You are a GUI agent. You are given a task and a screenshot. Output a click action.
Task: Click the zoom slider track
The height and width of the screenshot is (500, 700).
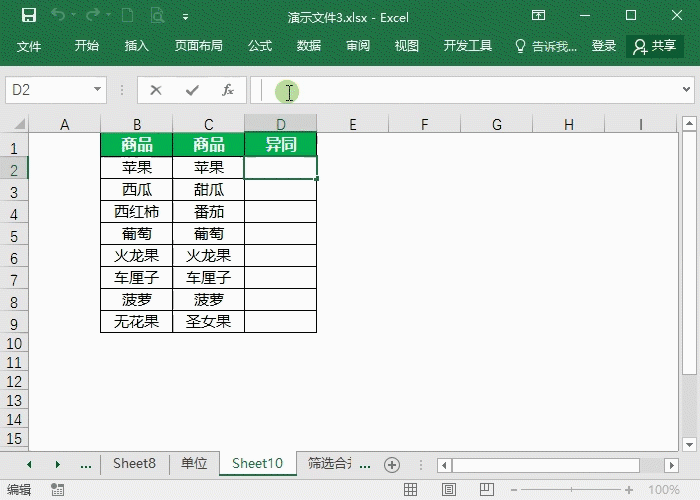coord(571,490)
